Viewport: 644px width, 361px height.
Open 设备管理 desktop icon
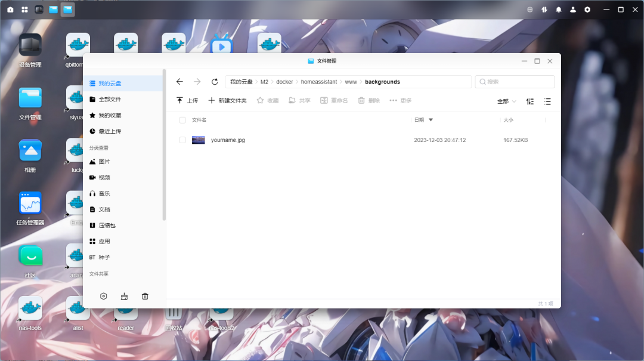30,50
